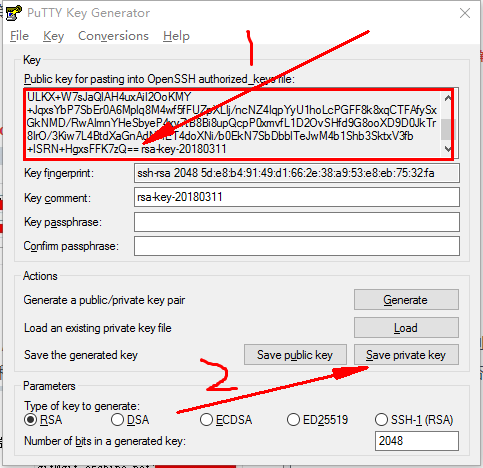The width and height of the screenshot is (483, 468).
Task: Click the 'Key passphrase:' label
Action: pos(63,222)
